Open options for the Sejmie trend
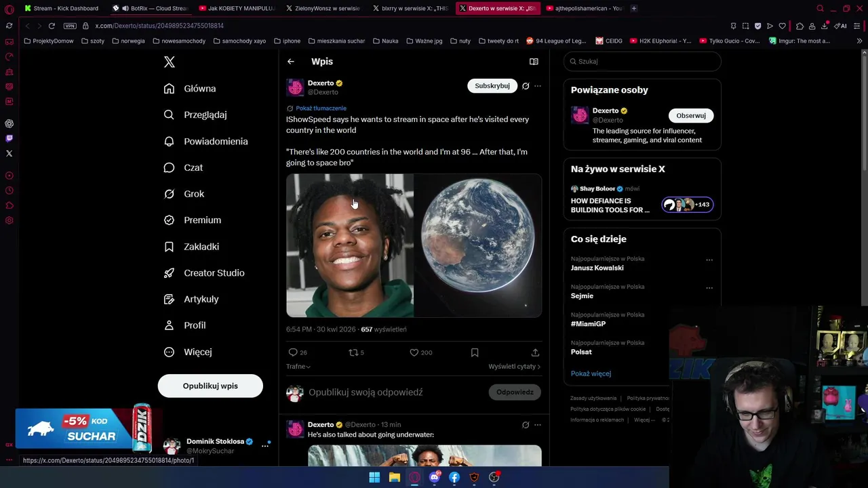 click(709, 288)
